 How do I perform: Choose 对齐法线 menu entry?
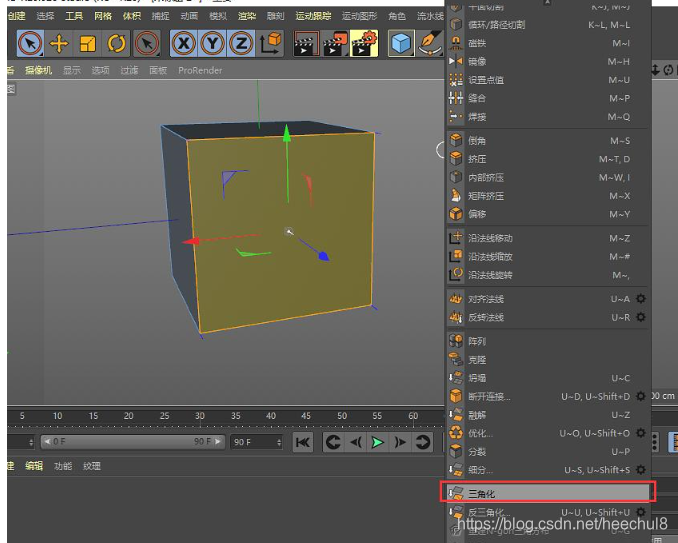point(548,299)
